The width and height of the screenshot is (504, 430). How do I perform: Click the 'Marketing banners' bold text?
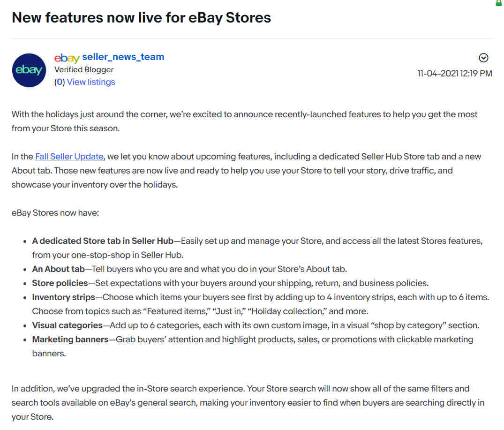coord(70,339)
